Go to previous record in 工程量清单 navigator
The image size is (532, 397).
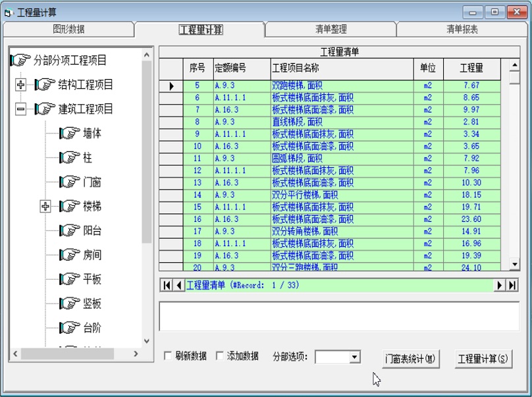tap(179, 285)
